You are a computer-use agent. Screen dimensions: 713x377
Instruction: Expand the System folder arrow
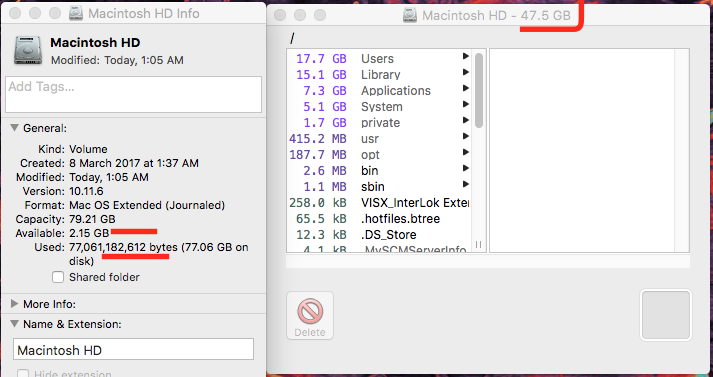(x=466, y=104)
